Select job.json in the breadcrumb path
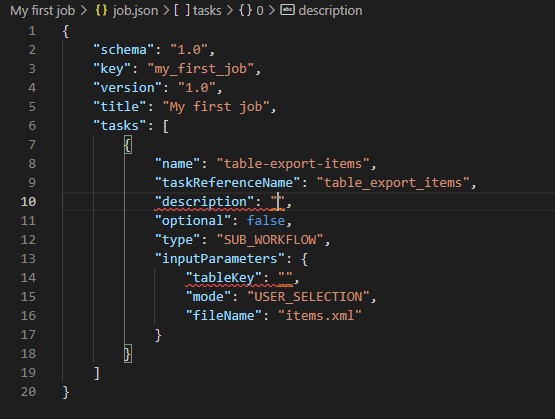The height and width of the screenshot is (419, 555). [x=135, y=11]
